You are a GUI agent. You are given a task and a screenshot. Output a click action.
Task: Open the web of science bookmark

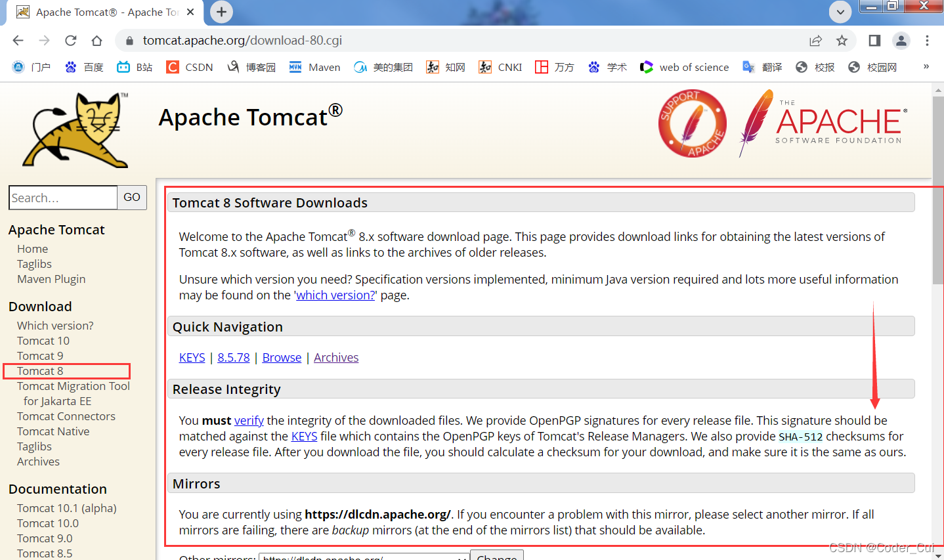[x=685, y=67]
